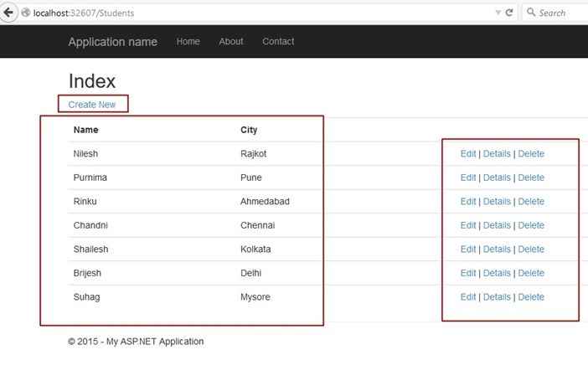Reload the page with refresh icon

pos(509,13)
